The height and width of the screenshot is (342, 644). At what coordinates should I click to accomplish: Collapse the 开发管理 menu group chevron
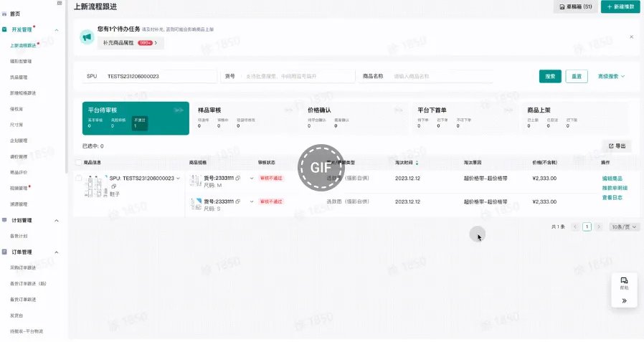click(57, 30)
